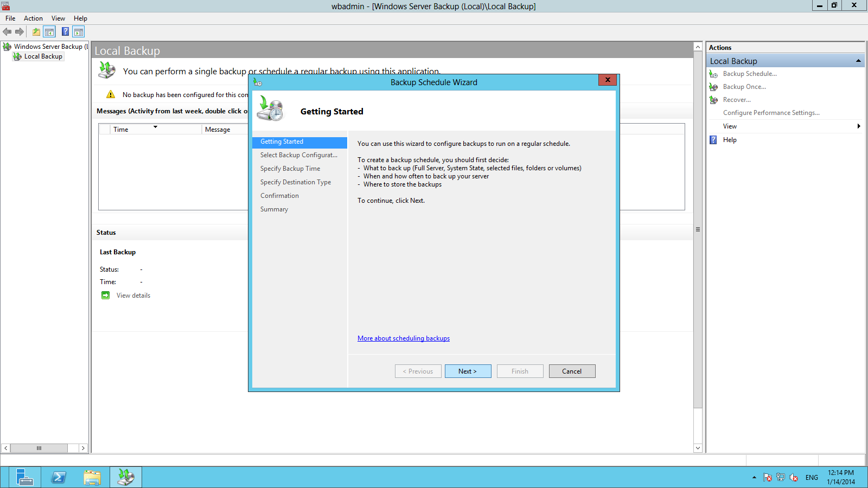Click the Action Center flag tray icon

(x=767, y=478)
